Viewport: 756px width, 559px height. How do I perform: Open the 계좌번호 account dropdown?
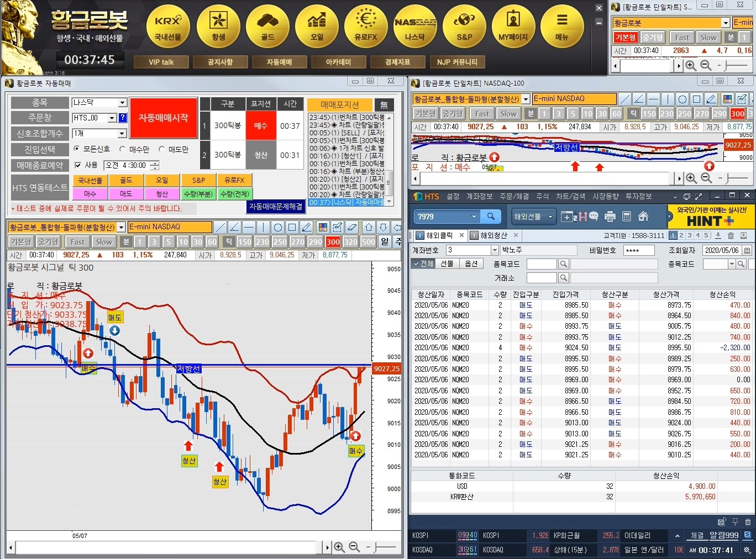[495, 250]
